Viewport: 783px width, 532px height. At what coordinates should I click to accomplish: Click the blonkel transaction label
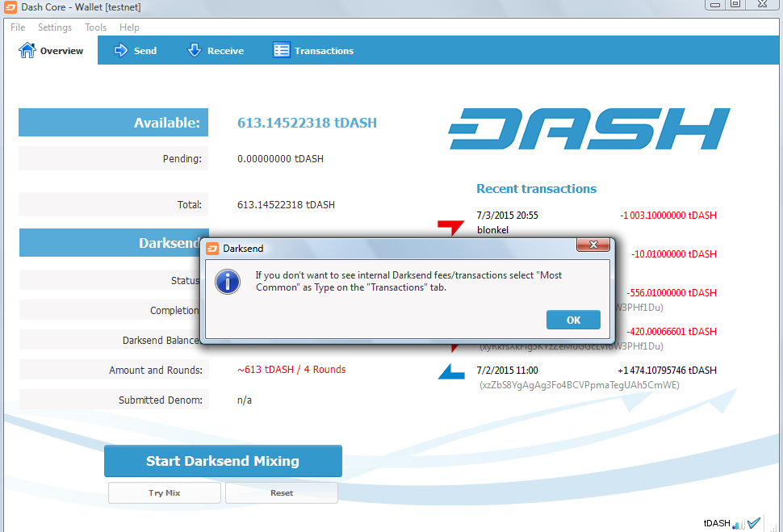click(x=492, y=230)
